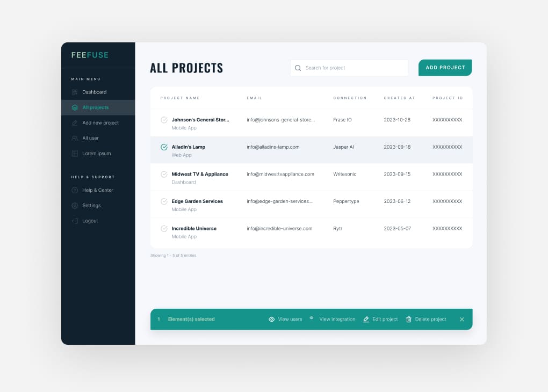Click the FEEFUSE logo
The width and height of the screenshot is (548, 392).
90,55
